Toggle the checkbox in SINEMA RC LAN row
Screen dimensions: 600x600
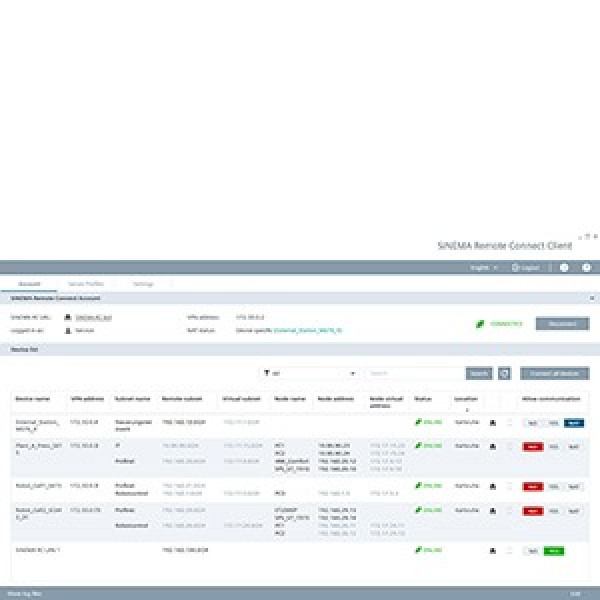[x=509, y=551]
